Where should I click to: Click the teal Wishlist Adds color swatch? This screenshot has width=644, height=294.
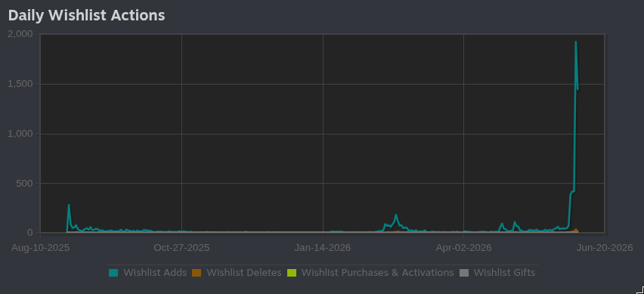(113, 273)
